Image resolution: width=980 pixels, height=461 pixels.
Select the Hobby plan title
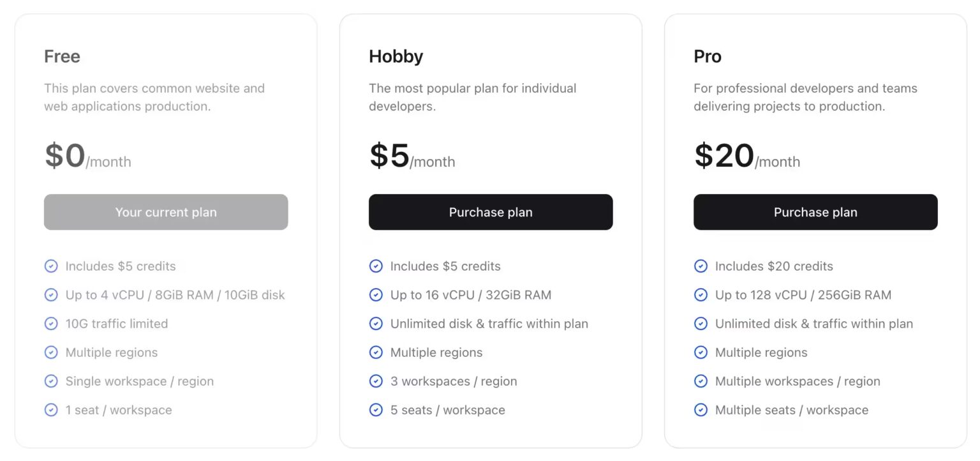(x=396, y=56)
